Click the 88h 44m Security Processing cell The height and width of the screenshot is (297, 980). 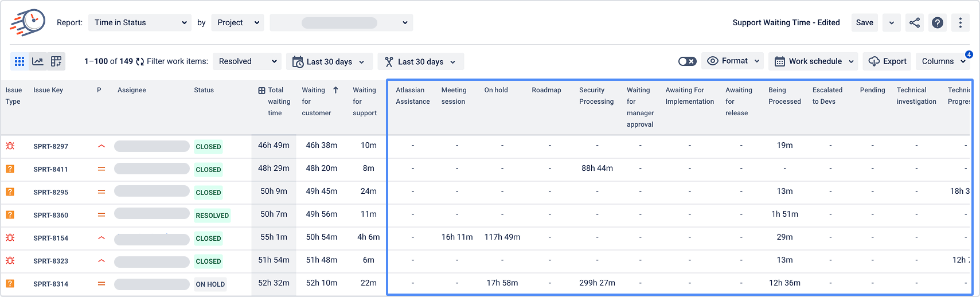pyautogui.click(x=597, y=169)
